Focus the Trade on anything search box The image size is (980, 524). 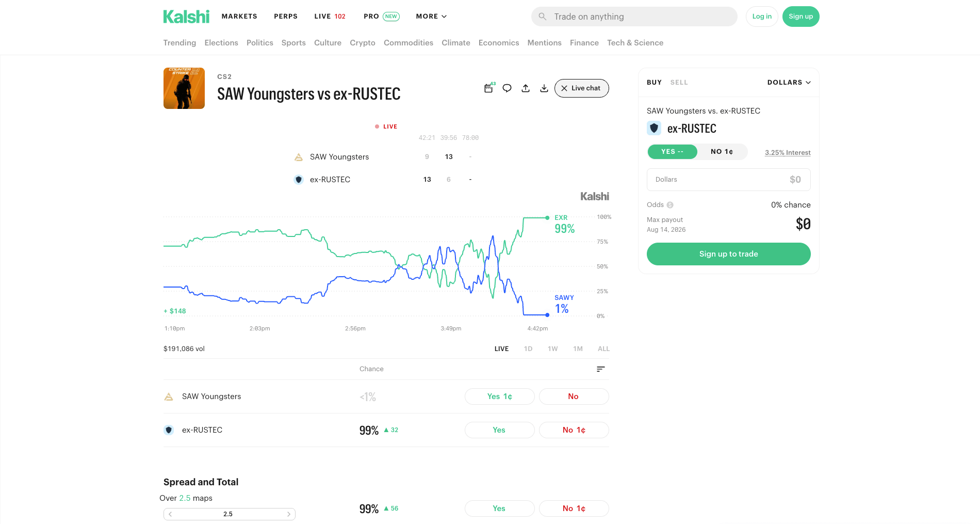pos(634,17)
